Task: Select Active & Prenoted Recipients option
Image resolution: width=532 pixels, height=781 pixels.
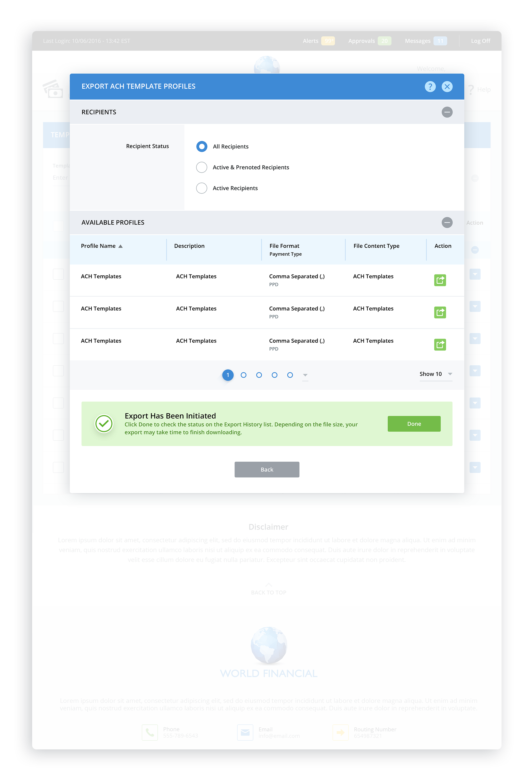Action: point(201,167)
